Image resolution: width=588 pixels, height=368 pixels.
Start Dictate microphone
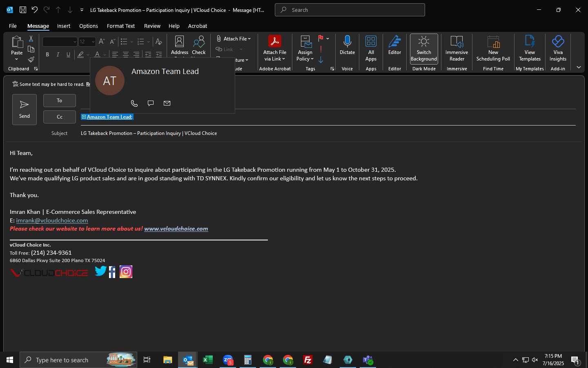pyautogui.click(x=347, y=45)
